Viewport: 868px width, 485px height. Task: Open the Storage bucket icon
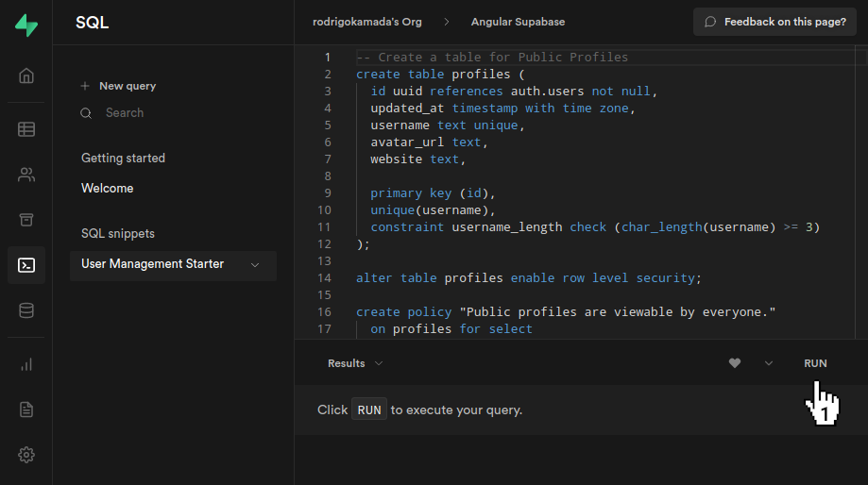(26, 220)
